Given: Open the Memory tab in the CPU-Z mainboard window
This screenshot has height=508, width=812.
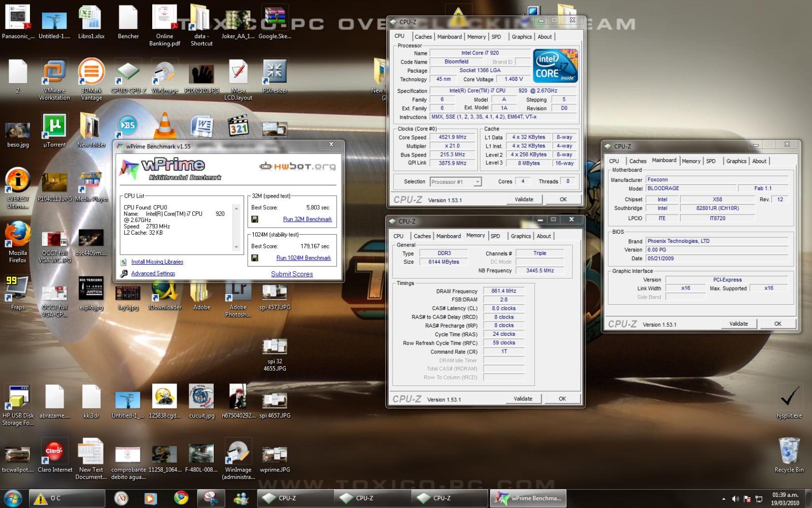Looking at the screenshot, I should (691, 161).
